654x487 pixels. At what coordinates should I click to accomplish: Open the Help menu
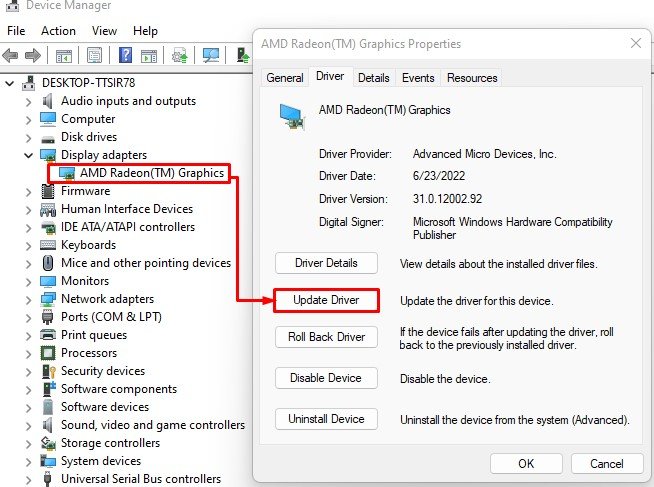(x=145, y=31)
